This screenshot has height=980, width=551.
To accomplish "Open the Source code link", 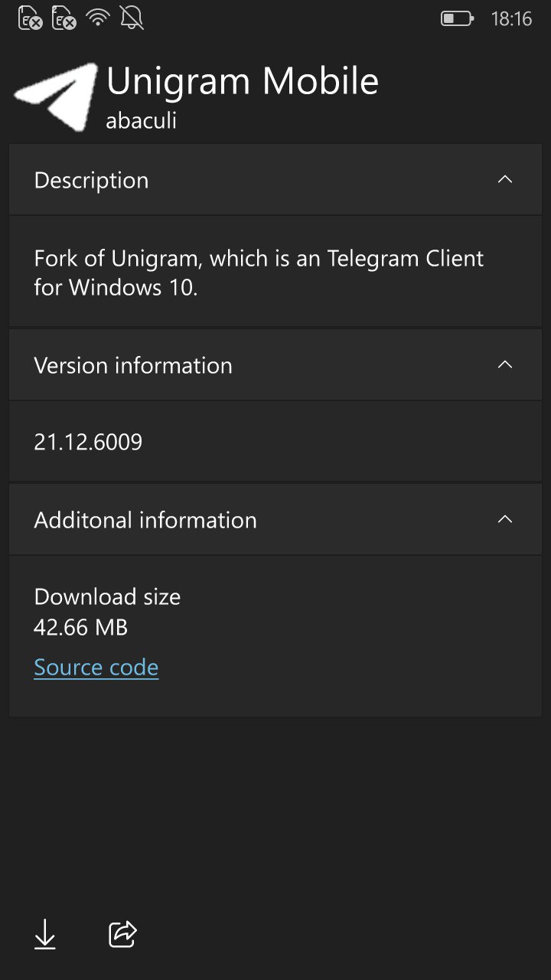I will [96, 667].
